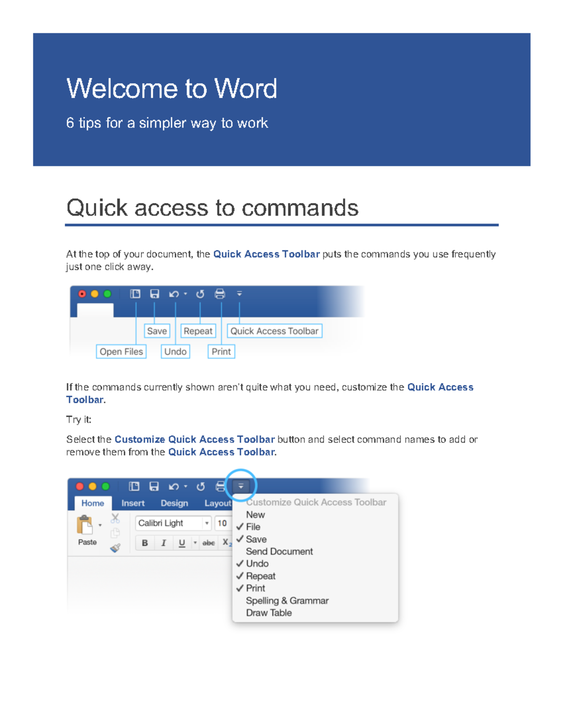Click the Repeat icon

pyautogui.click(x=199, y=294)
